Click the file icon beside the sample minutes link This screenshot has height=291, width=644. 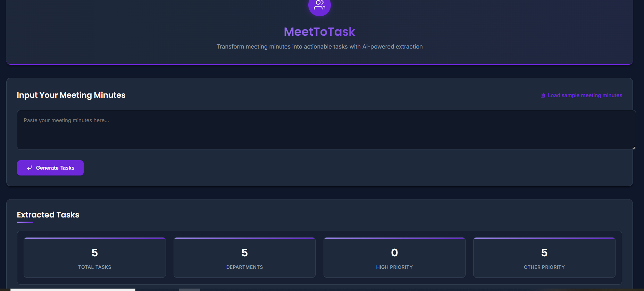pos(542,95)
